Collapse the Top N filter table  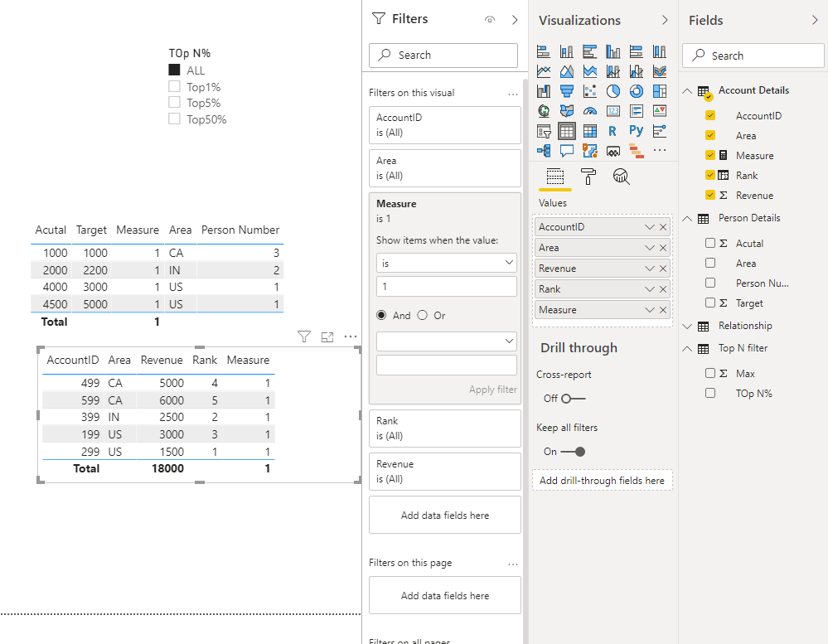pyautogui.click(x=687, y=349)
